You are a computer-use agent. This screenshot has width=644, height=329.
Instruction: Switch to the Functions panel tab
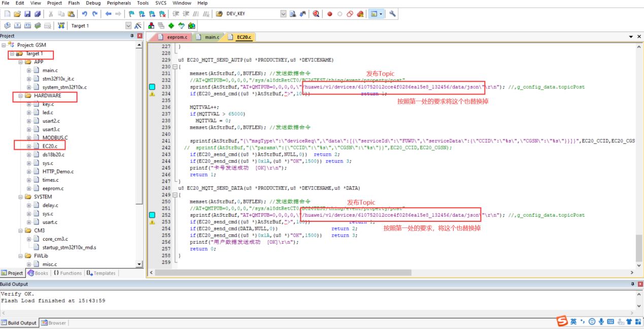[x=67, y=273]
